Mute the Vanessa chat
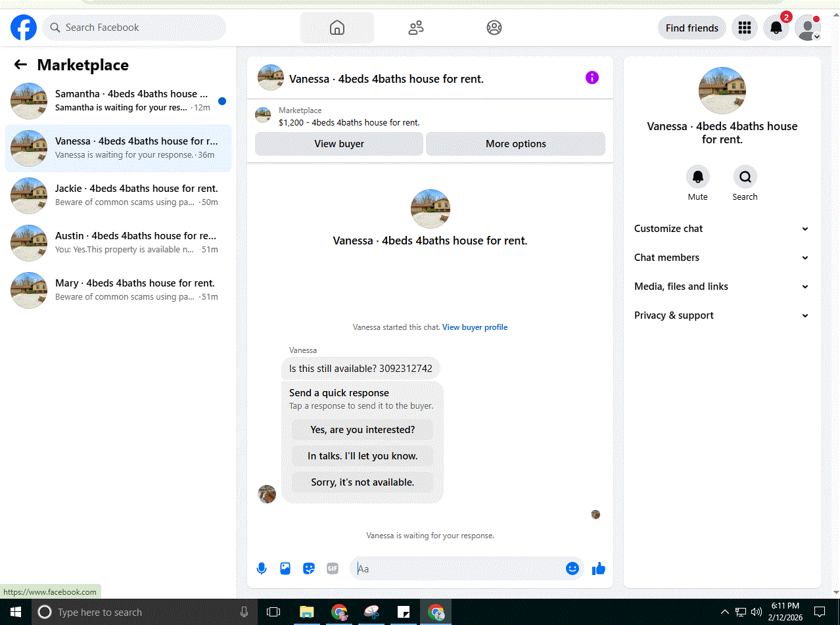Screen dimensions: 840x625 coord(698,177)
